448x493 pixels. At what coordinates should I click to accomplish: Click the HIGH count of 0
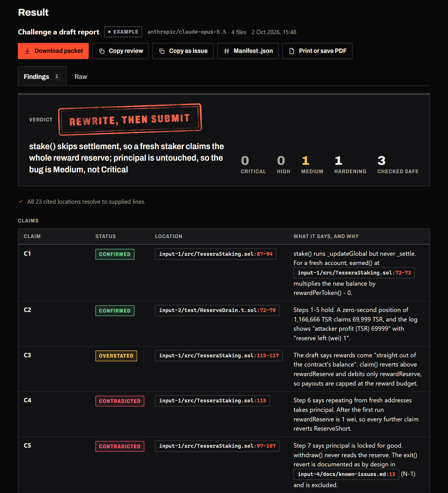click(281, 161)
